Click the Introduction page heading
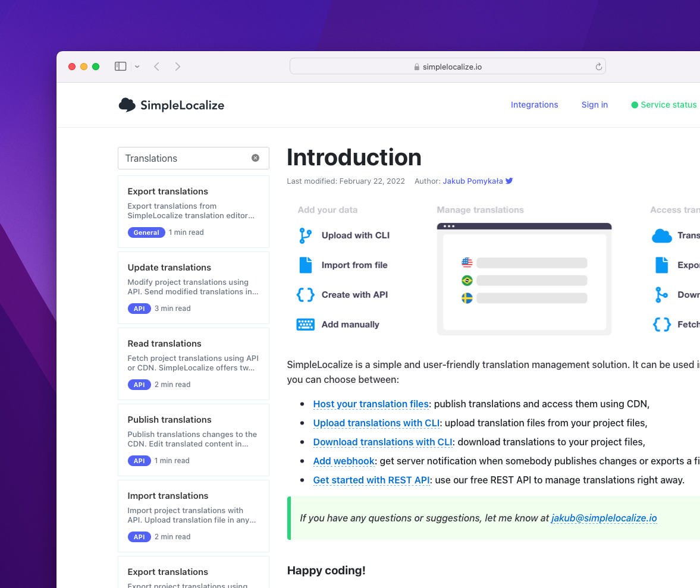Image resolution: width=700 pixels, height=588 pixels. [x=354, y=158]
